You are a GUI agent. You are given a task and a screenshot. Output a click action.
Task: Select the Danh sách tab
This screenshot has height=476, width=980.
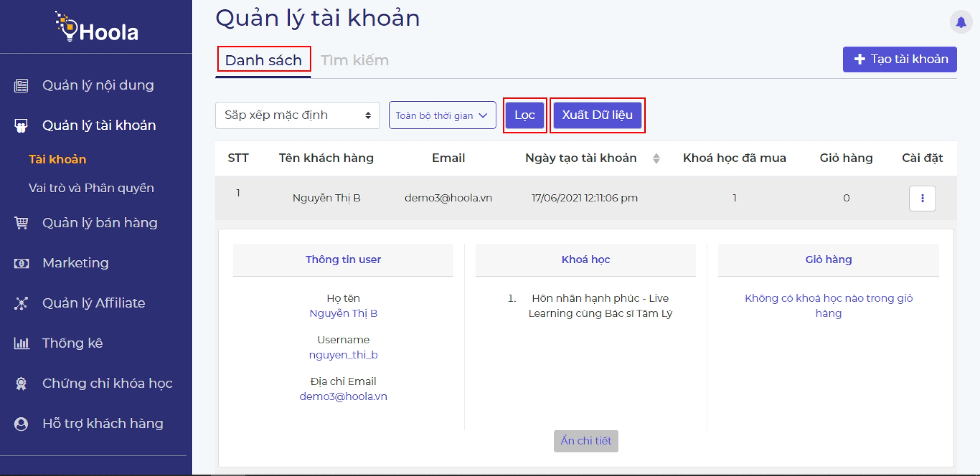tap(263, 60)
